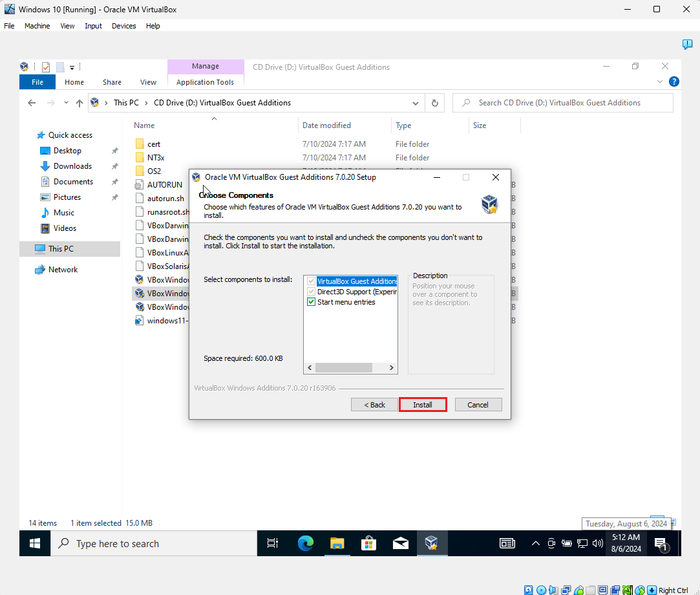Expand the File Explorer ribbon chevron
Viewport: 700px width, 595px height.
pos(659,81)
